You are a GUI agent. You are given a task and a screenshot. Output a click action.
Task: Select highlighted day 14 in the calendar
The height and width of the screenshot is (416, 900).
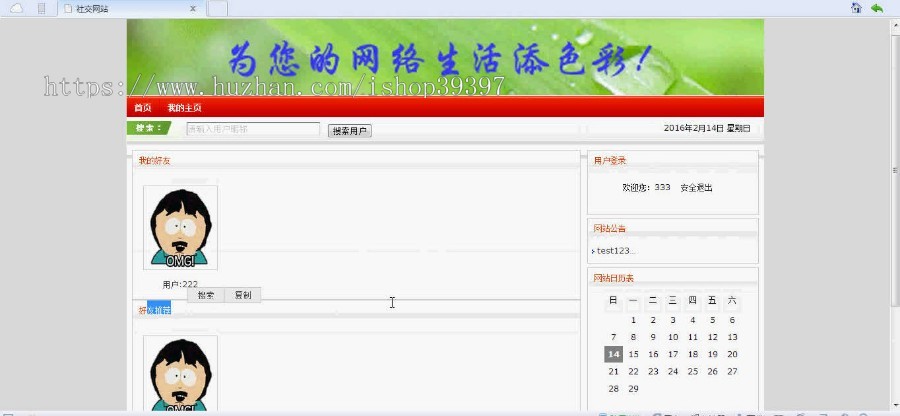614,354
